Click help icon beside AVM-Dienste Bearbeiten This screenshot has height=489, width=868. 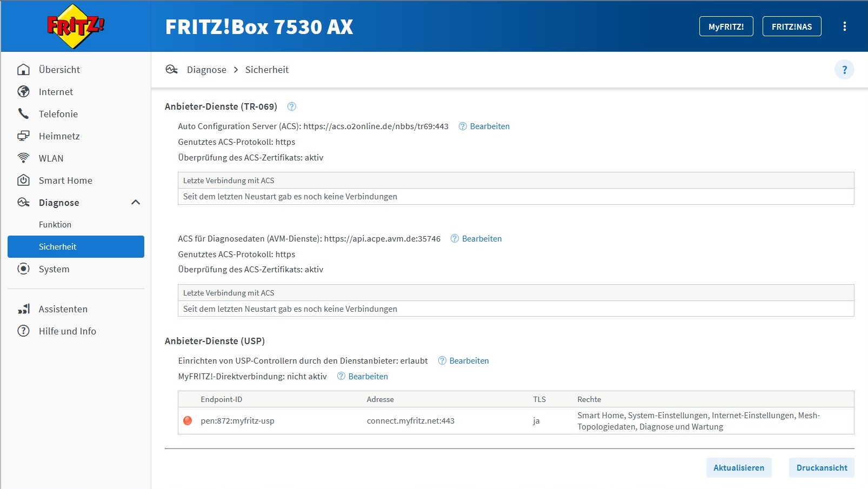(455, 239)
